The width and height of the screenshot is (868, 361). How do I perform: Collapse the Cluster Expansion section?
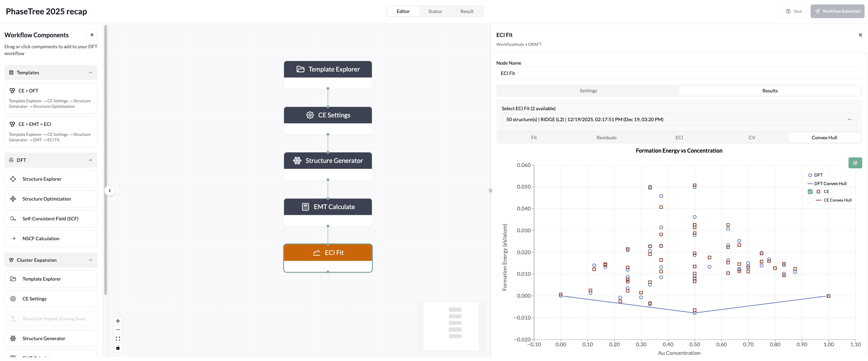90,260
